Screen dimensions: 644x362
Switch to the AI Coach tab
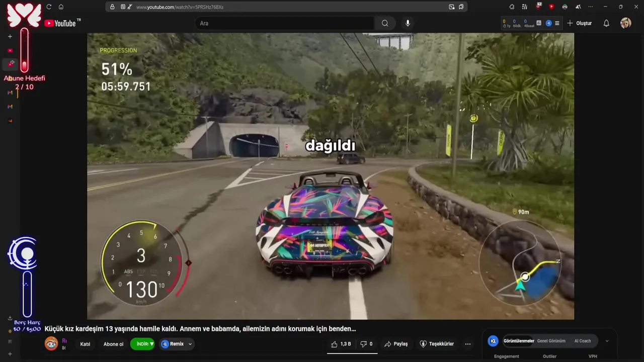(583, 341)
